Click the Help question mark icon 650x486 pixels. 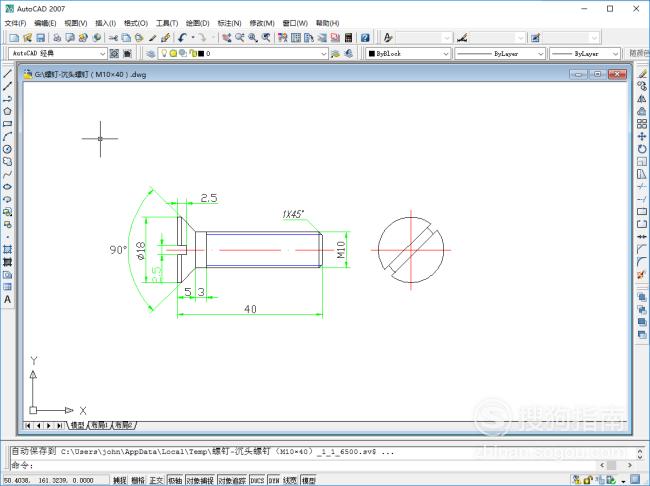(365, 38)
